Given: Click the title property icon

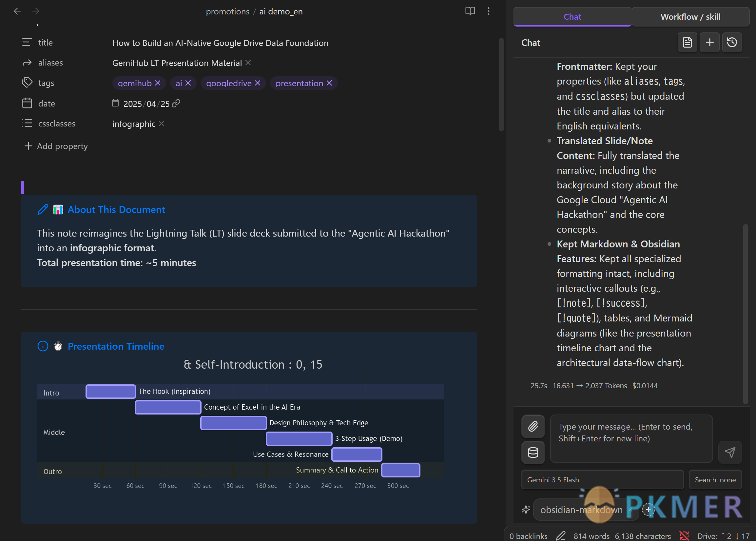Looking at the screenshot, I should [x=27, y=42].
